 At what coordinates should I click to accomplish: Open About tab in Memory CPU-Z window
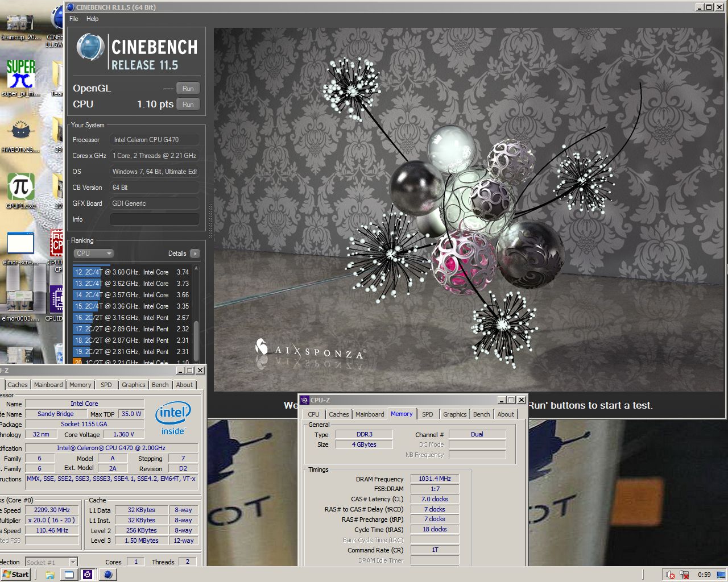(x=506, y=414)
